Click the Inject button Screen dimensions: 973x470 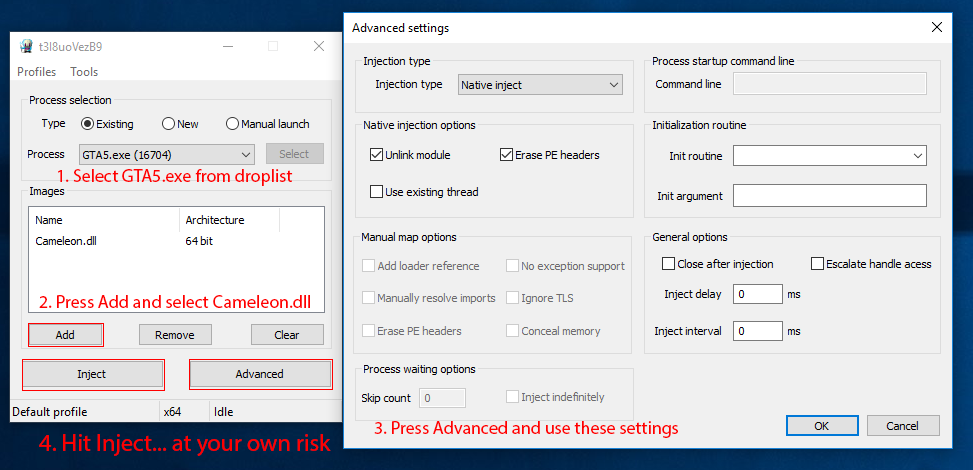(x=92, y=374)
